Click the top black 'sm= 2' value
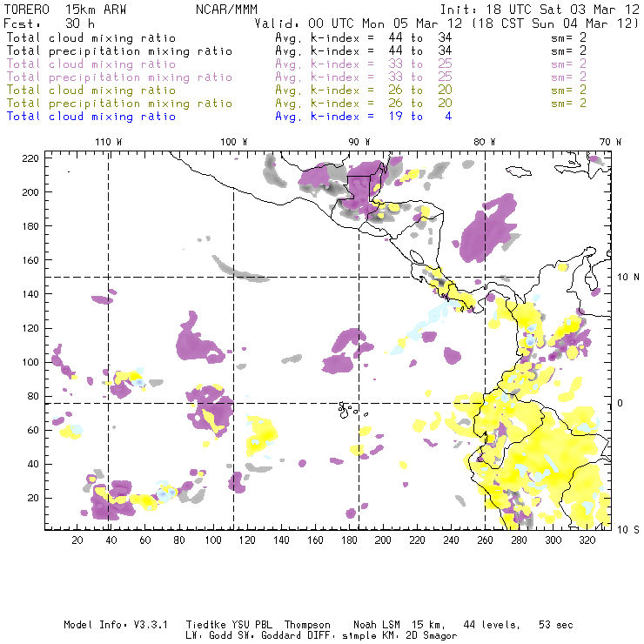 coord(568,37)
